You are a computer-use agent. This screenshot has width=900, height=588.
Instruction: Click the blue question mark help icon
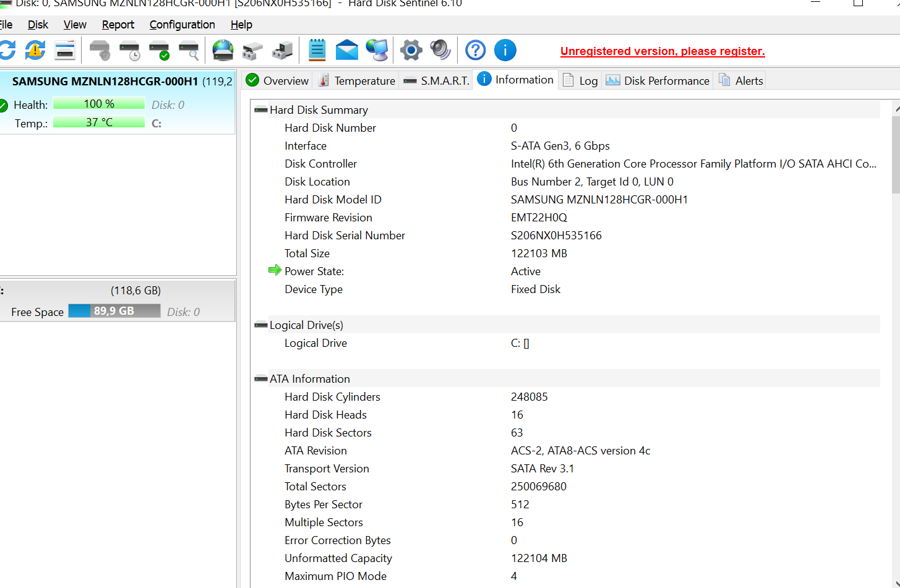click(x=475, y=50)
